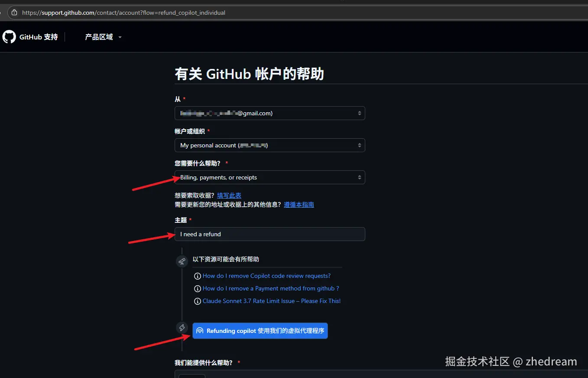This screenshot has width=588, height=378.
Task: Open the Claude Sonnet 3.7 Rate Limit Issue link
Action: pos(271,301)
